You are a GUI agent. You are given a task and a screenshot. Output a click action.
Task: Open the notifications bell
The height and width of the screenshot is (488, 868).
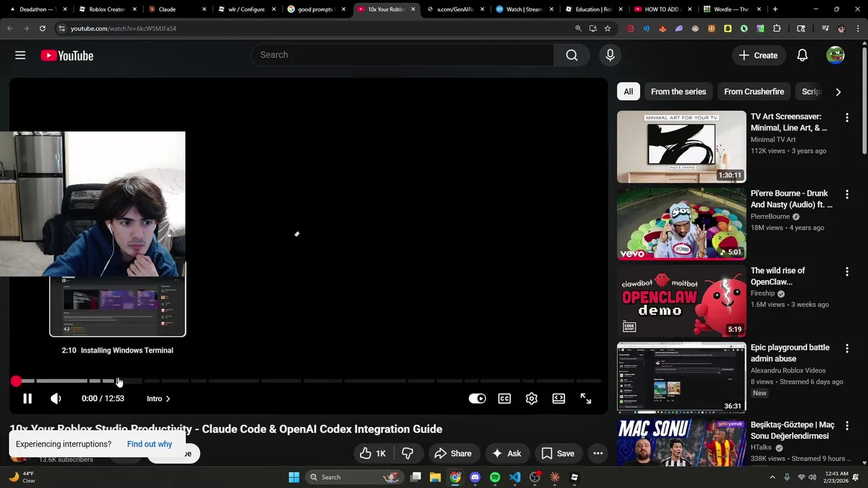[802, 56]
